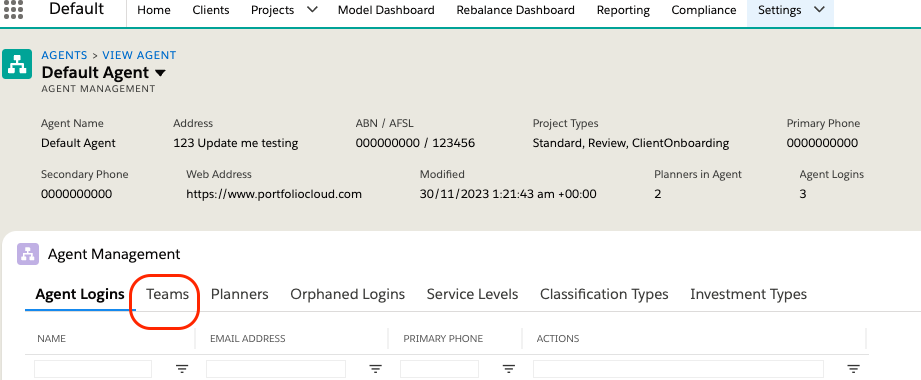Click the 'Agent Logins' field label
The width and height of the screenshot is (921, 380).
click(x=832, y=174)
